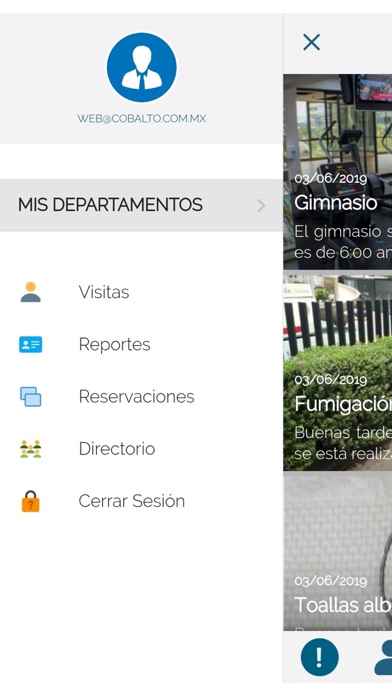Tap the person icon in bottom bar
The height and width of the screenshot is (696, 392).
pyautogui.click(x=383, y=657)
